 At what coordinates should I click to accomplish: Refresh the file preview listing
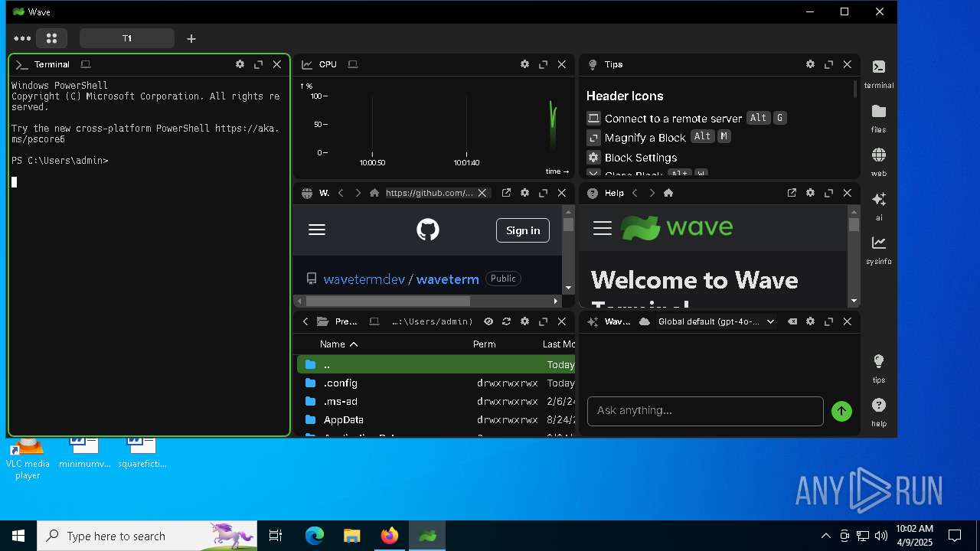point(506,321)
